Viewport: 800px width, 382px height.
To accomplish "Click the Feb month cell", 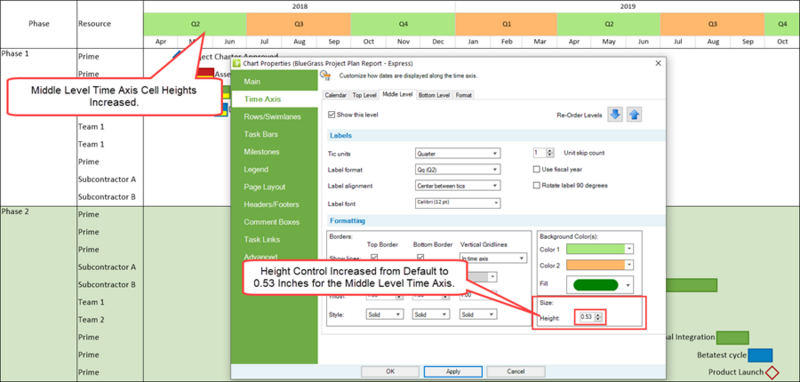I will 507,42.
